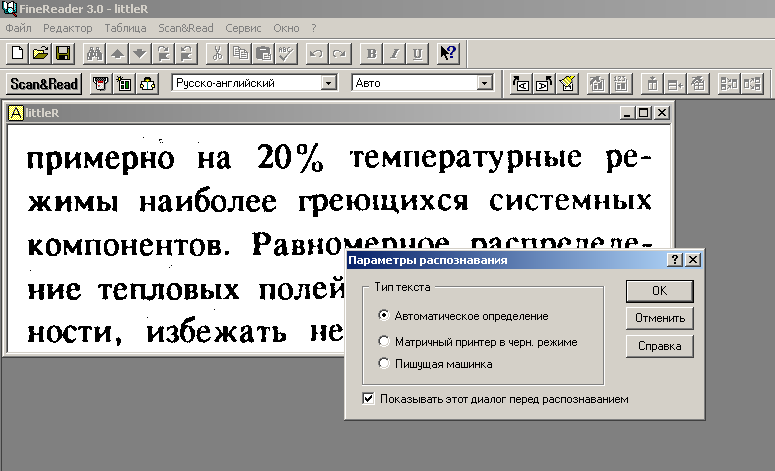Click the Cut scissors icon

(217, 53)
